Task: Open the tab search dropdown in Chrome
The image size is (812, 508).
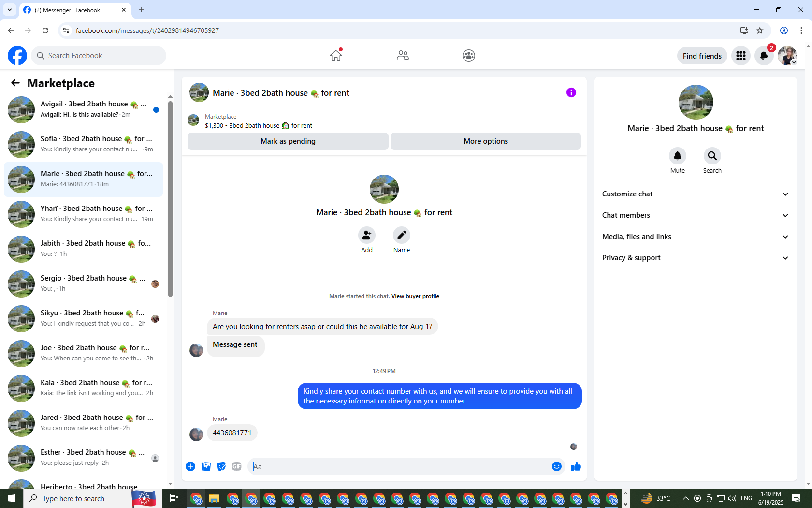Action: click(x=10, y=10)
